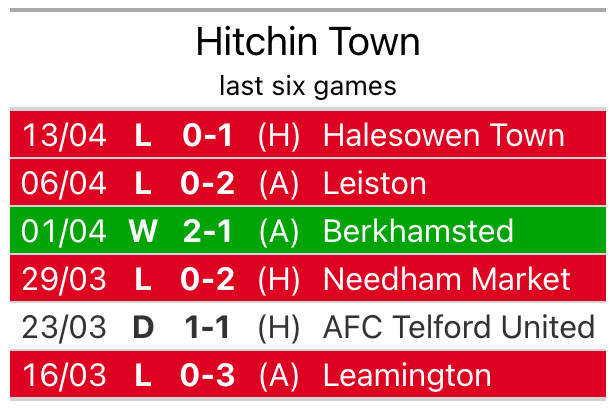Click the 1-1 draw score
The image size is (614, 408).
pyautogui.click(x=207, y=327)
